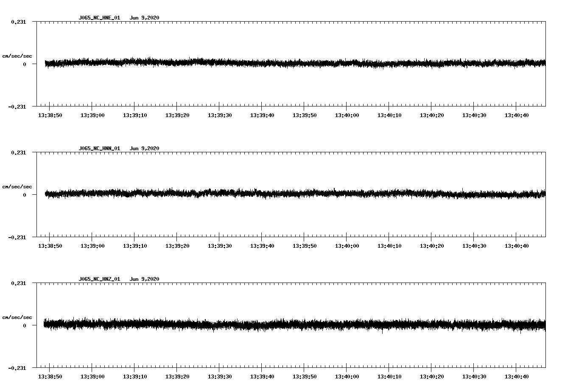Click 13:39:50 time label on HNZ axis
This screenshot has width=576, height=392.
pyautogui.click(x=305, y=377)
